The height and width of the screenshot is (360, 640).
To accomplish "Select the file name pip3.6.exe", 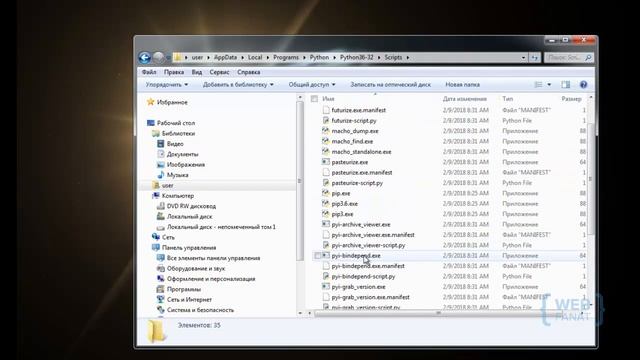I will click(x=344, y=203).
